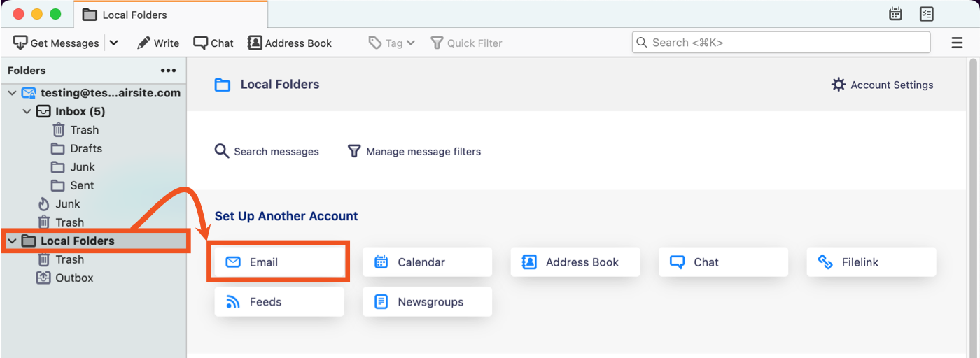Image resolution: width=980 pixels, height=358 pixels.
Task: Click the Account Settings gear
Action: [839, 85]
